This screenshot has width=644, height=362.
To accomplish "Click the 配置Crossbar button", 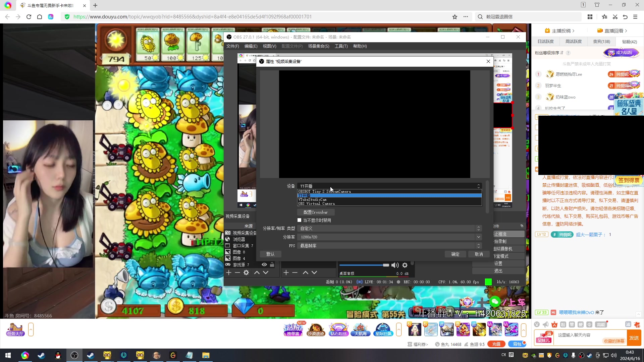I will [x=315, y=212].
